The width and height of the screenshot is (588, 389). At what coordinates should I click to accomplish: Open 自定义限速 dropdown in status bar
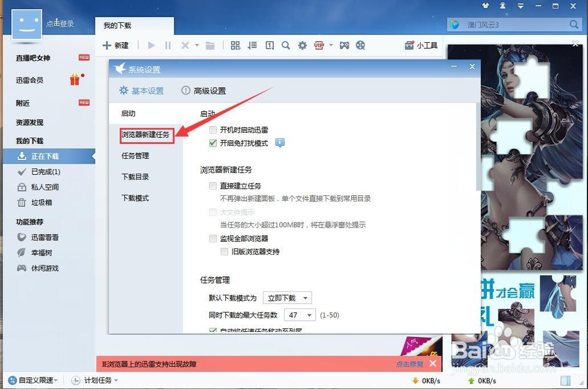[x=33, y=380]
